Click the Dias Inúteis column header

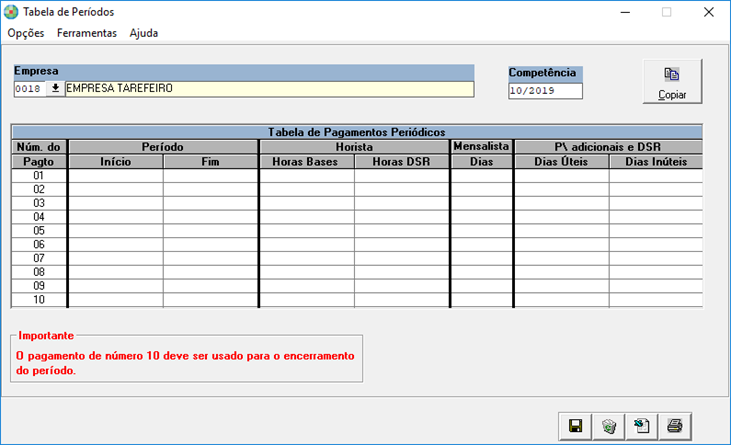(x=656, y=162)
